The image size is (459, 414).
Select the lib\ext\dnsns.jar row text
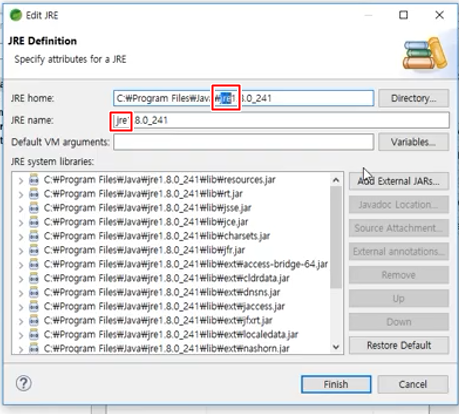(162, 292)
